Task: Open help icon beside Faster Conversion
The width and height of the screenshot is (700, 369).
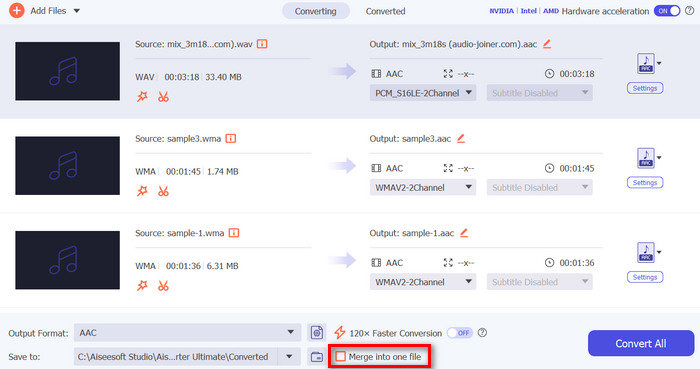Action: point(482,332)
